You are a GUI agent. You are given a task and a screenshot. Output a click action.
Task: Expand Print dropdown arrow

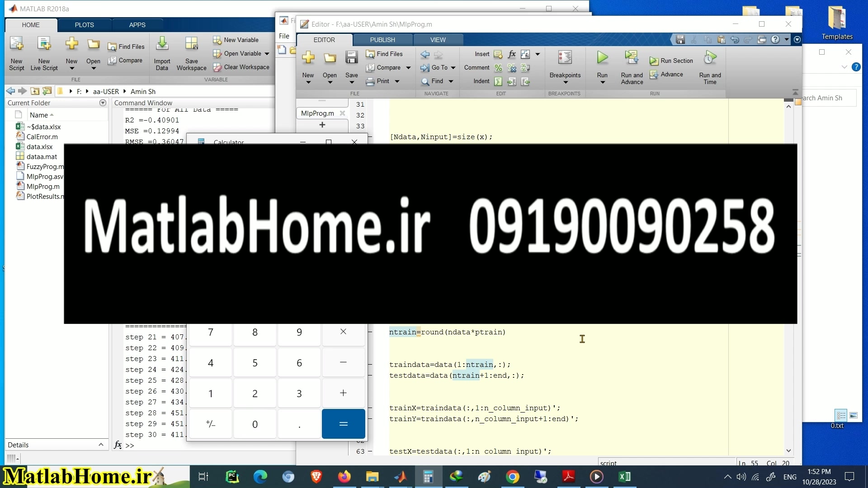click(397, 81)
